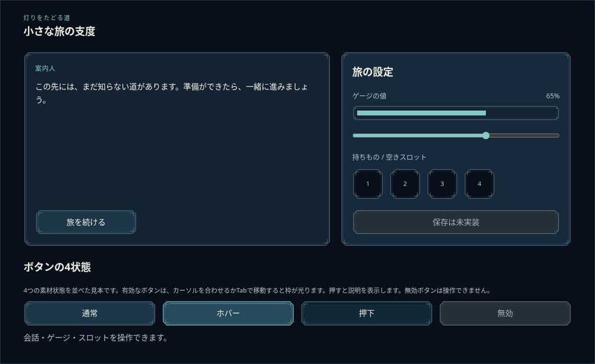Click the 持ちもの / 空きスロット label
This screenshot has height=364, width=595.
pyautogui.click(x=389, y=157)
